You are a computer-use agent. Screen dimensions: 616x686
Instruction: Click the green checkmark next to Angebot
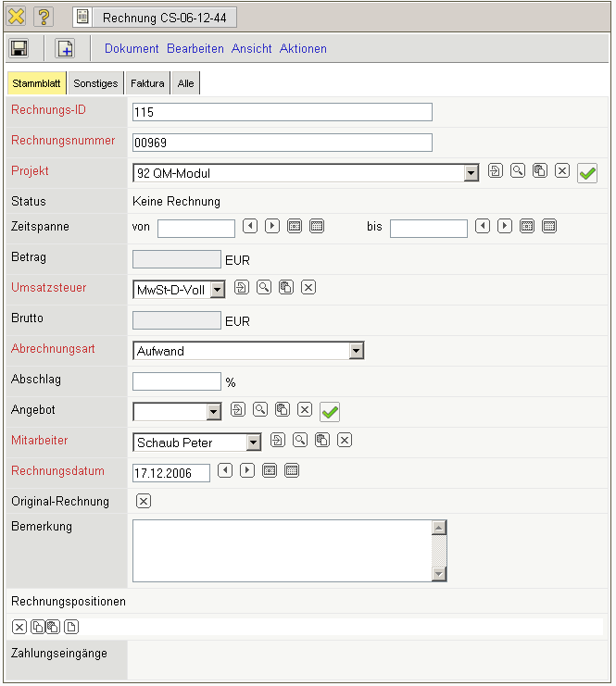(330, 411)
